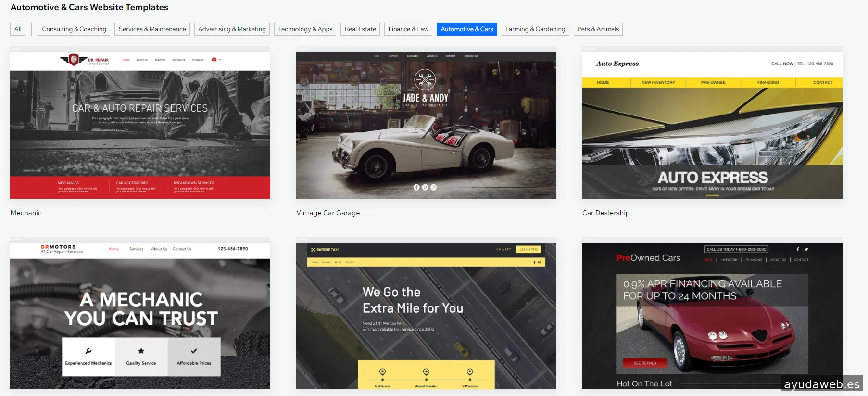
Task: Expand the chevron beside the Dr. Repair account icon
Action: [220, 60]
